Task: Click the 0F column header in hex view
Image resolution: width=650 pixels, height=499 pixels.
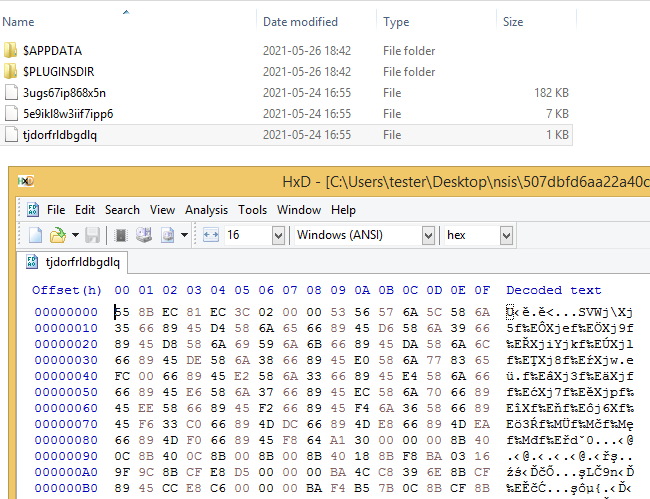Action: (x=482, y=290)
